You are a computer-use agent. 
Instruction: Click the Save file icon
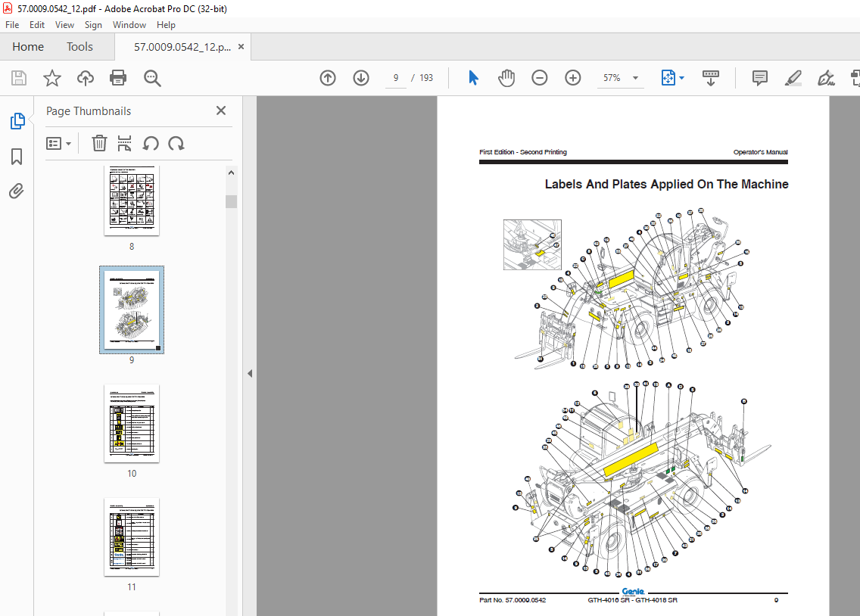click(x=19, y=78)
